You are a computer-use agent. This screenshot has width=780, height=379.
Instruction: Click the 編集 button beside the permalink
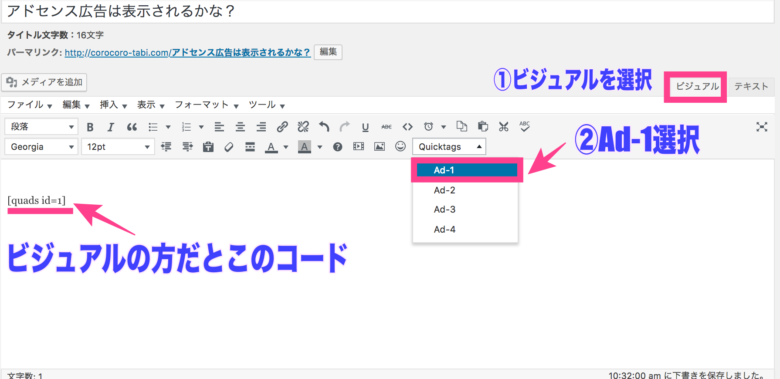[328, 52]
